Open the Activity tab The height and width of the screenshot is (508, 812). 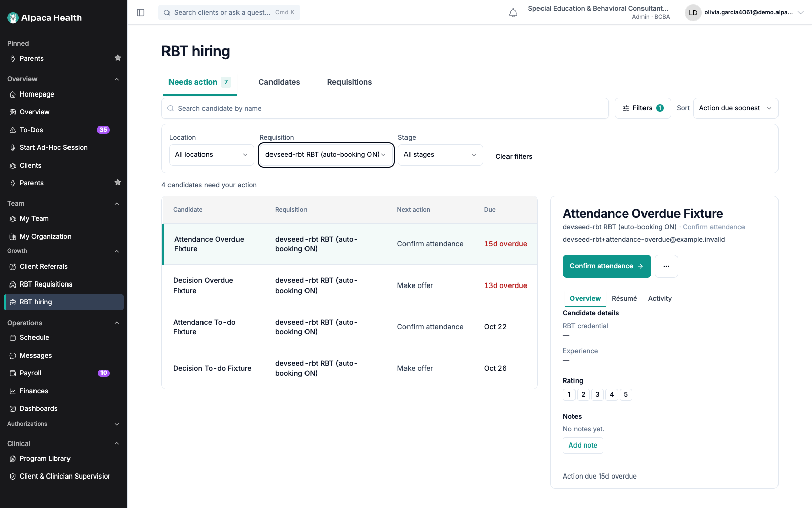[660, 299]
